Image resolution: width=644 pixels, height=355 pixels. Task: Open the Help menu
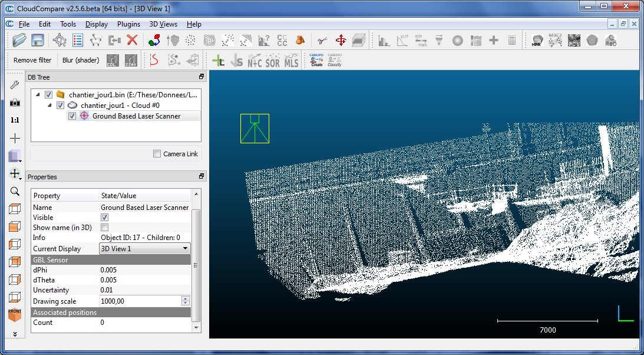(194, 24)
